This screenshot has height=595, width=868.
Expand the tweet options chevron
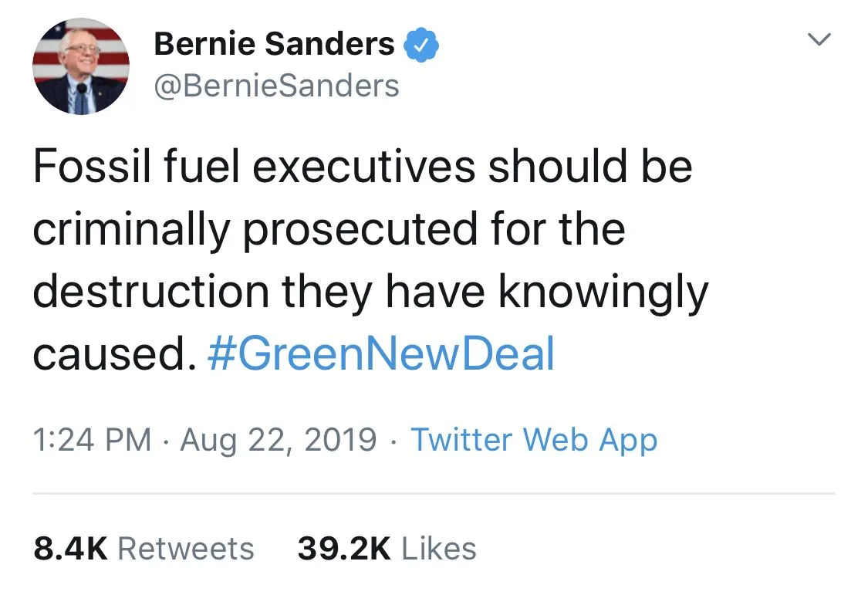tap(820, 39)
